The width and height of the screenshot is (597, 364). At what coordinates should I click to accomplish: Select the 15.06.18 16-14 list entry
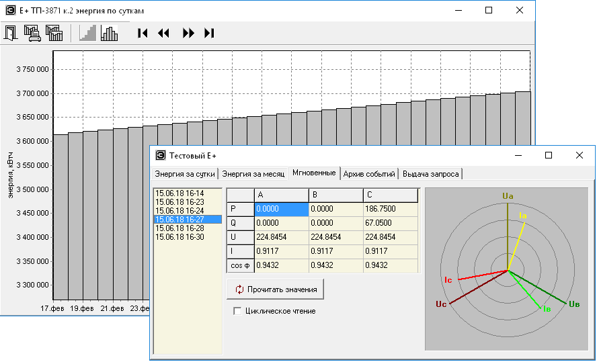tap(180, 193)
